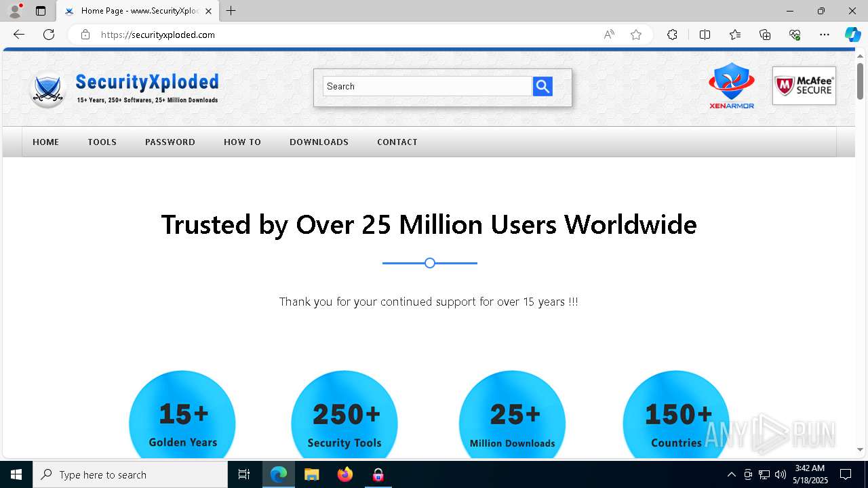Launch Copilot sidebar
Screen dimensions: 868x488
(852, 35)
